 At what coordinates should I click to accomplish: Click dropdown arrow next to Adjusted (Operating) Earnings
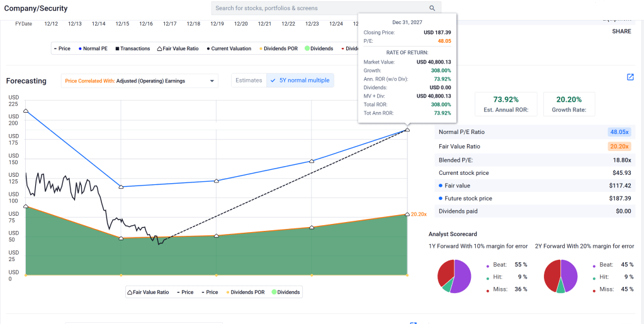coord(213,81)
